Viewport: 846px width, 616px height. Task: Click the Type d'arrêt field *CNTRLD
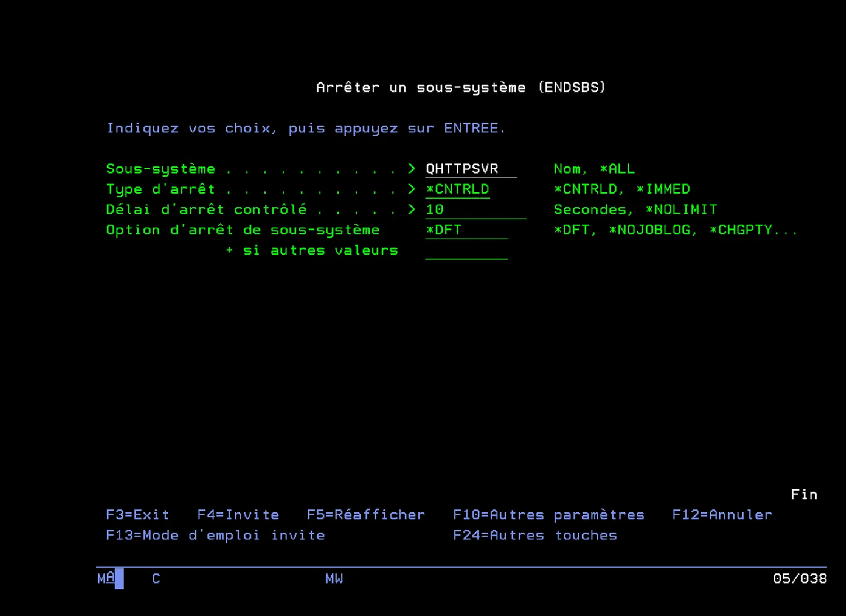[457, 190]
